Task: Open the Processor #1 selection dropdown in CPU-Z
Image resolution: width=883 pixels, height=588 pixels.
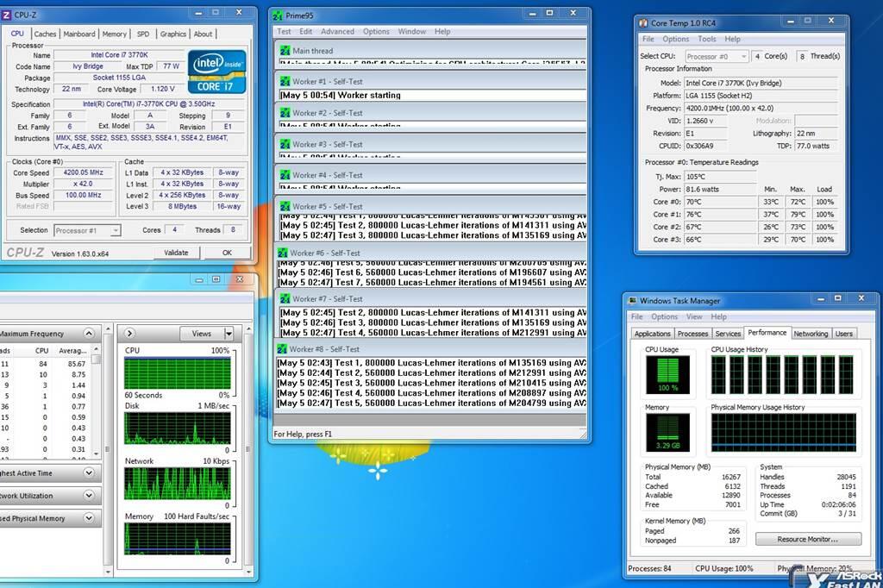Action: [115, 230]
